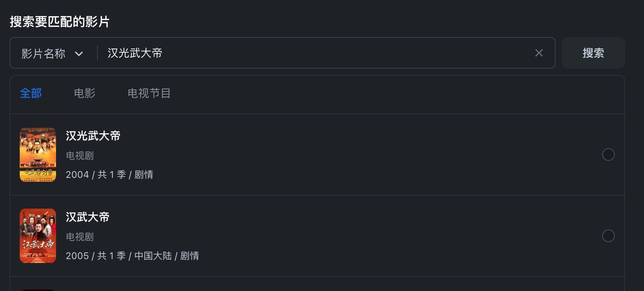Click the 2005 year in the 汉武大帝 result
Image resolution: width=644 pixels, height=291 pixels.
[x=77, y=256]
